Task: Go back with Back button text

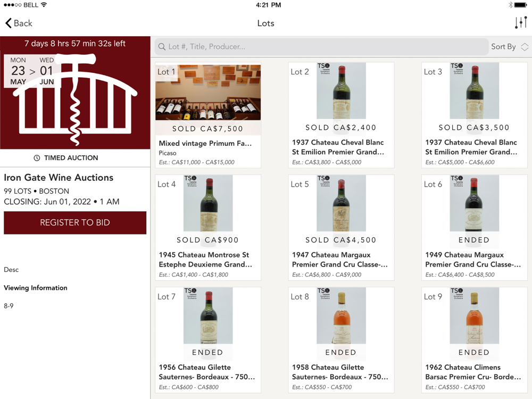Action: (23, 23)
